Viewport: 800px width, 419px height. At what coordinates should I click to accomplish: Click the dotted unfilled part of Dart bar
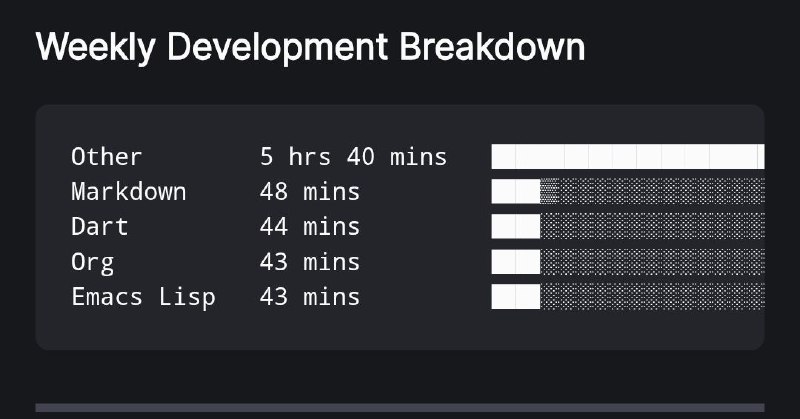(652, 227)
